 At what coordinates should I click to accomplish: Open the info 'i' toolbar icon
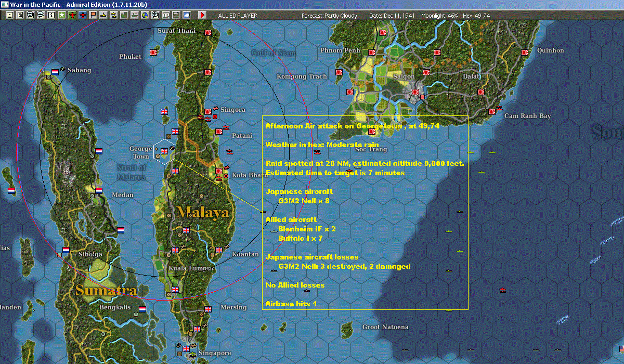(x=51, y=15)
